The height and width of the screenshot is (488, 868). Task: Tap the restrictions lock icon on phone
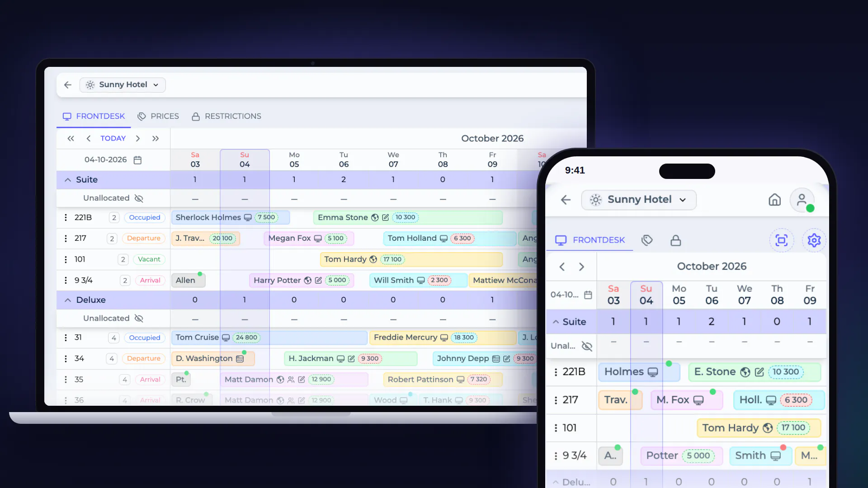tap(675, 240)
